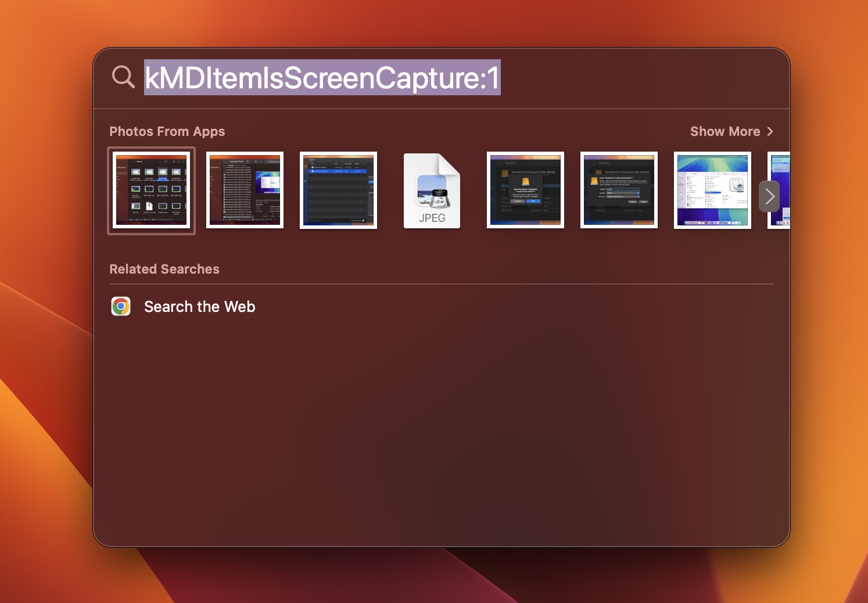The width and height of the screenshot is (868, 603).
Task: Choose Search the Web result
Action: coord(442,306)
